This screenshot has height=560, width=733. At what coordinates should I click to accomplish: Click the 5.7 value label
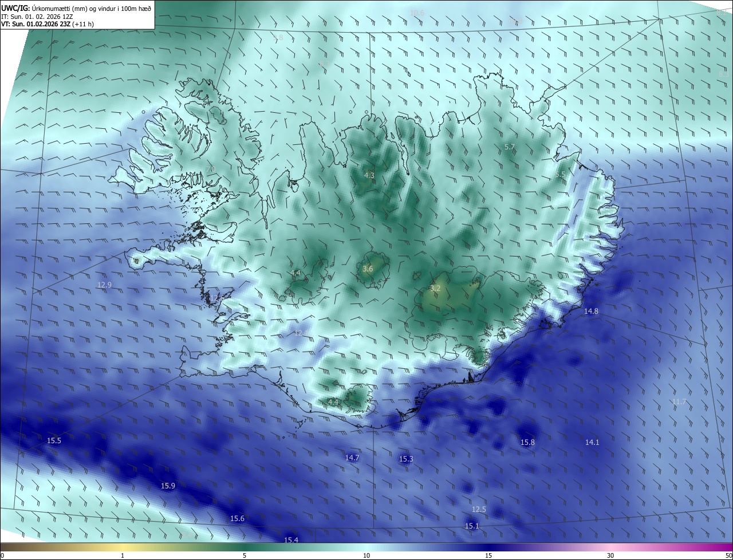pos(510,147)
